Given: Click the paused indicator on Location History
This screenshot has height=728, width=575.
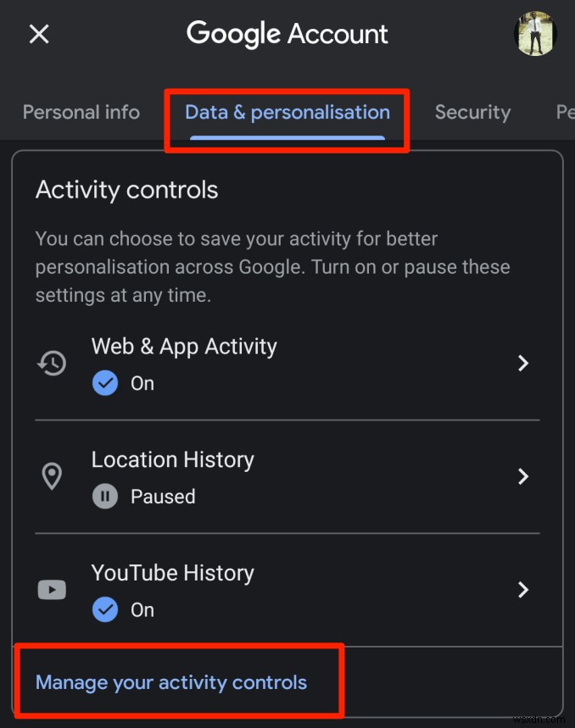Looking at the screenshot, I should coord(104,496).
